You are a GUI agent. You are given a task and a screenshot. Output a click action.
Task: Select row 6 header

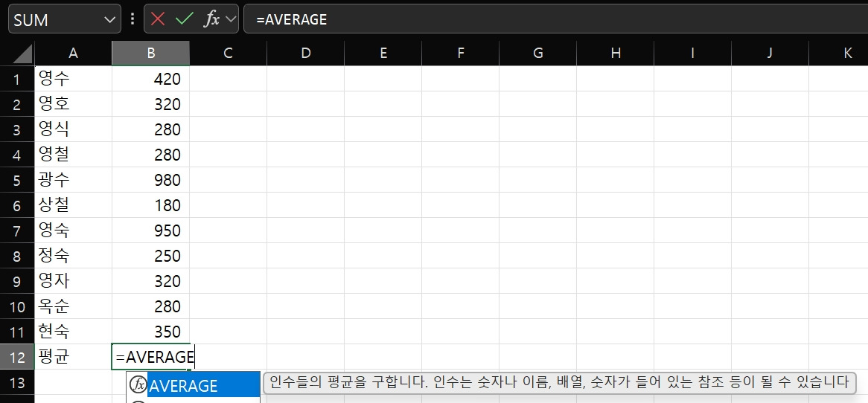tap(17, 206)
